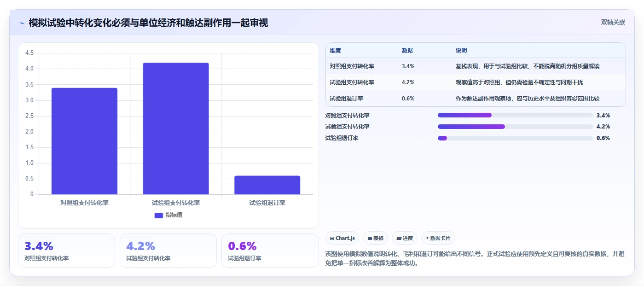
Task: Select the 0.6% data card
Action: [x=270, y=251]
